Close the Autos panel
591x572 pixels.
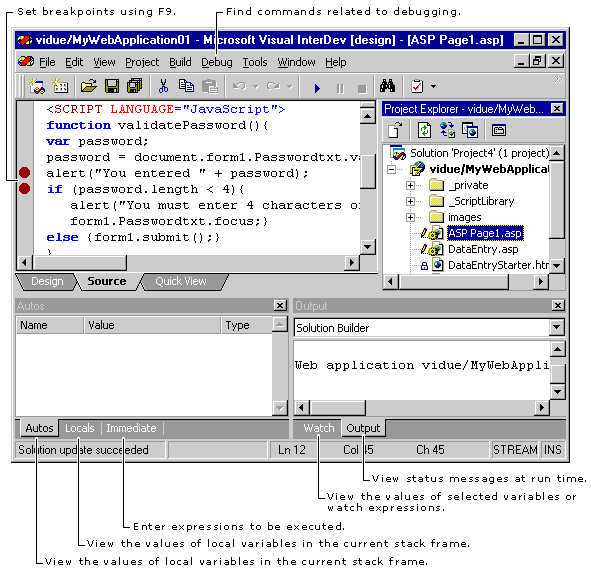coord(280,306)
